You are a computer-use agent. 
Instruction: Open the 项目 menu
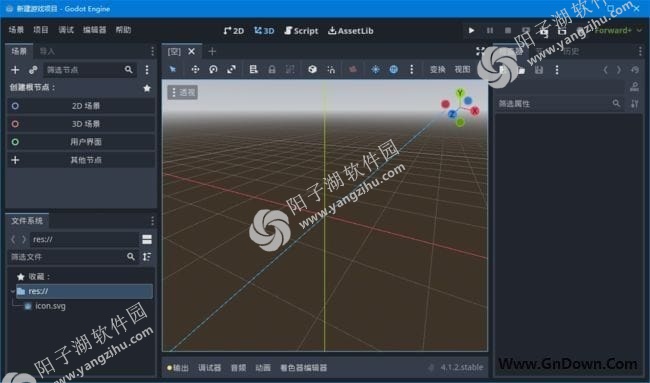coord(41,30)
